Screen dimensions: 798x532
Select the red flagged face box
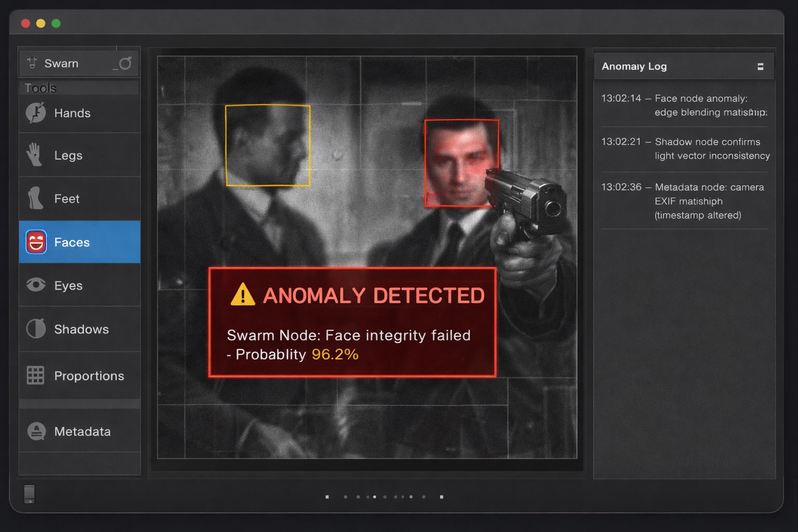pos(461,163)
